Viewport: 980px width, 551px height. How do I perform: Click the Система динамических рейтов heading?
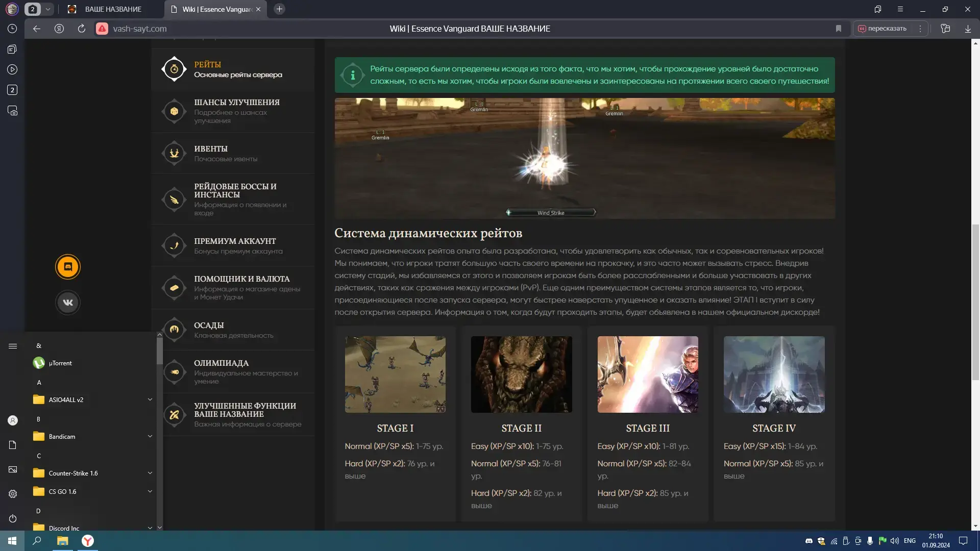tap(428, 233)
